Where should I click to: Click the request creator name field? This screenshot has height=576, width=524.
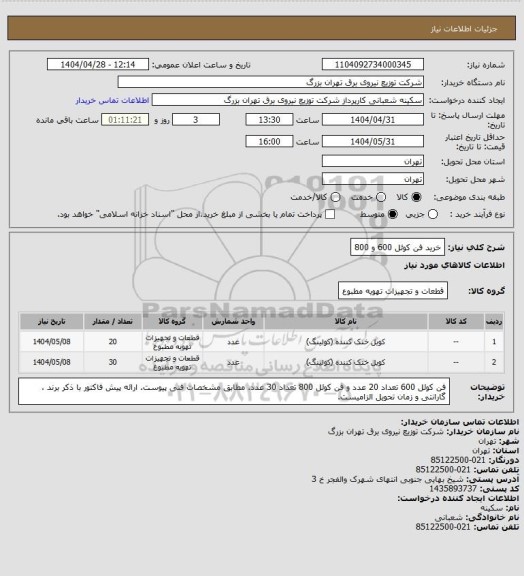288,100
